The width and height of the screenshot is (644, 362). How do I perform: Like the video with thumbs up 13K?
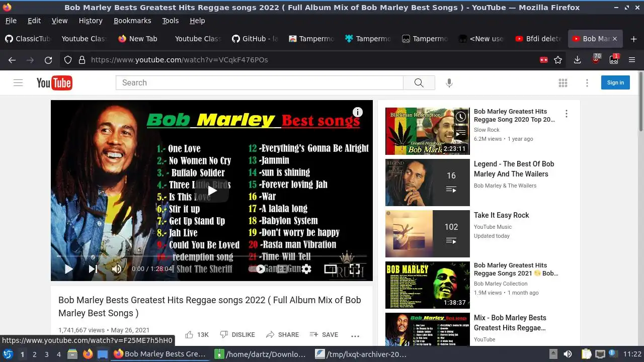(197, 335)
